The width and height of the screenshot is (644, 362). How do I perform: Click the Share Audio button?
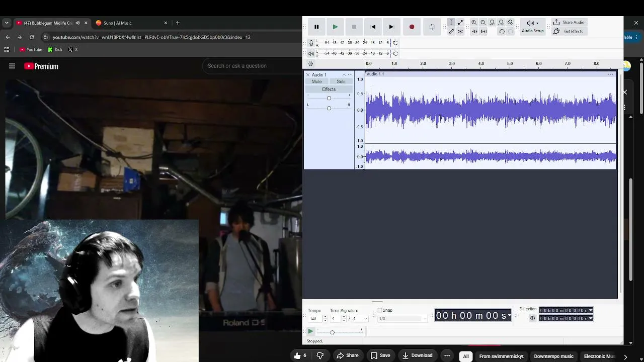pos(569,23)
